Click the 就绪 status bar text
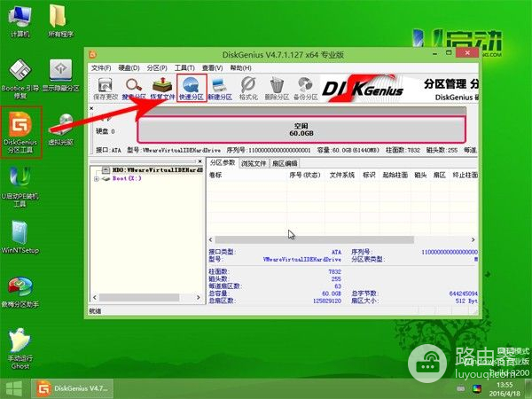 point(95,311)
